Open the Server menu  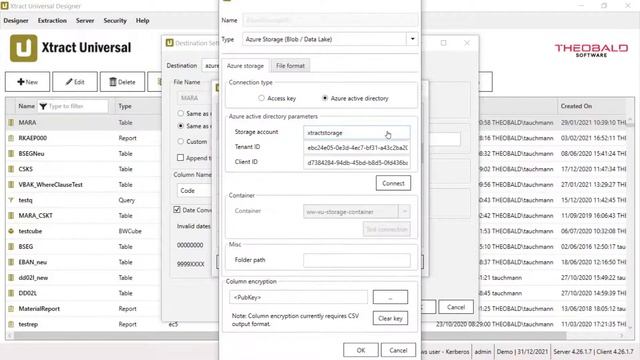coord(85,20)
